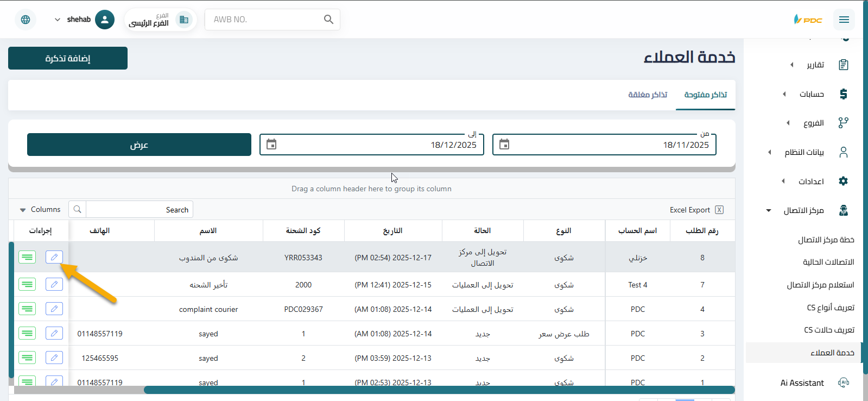Sort by the التاريخ column header
This screenshot has width=868, height=401.
pyautogui.click(x=393, y=231)
